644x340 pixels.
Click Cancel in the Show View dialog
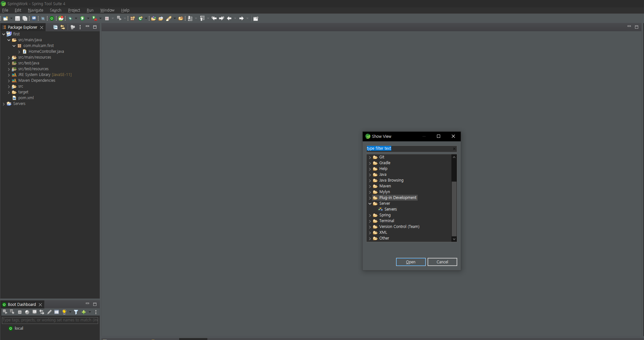(x=442, y=262)
